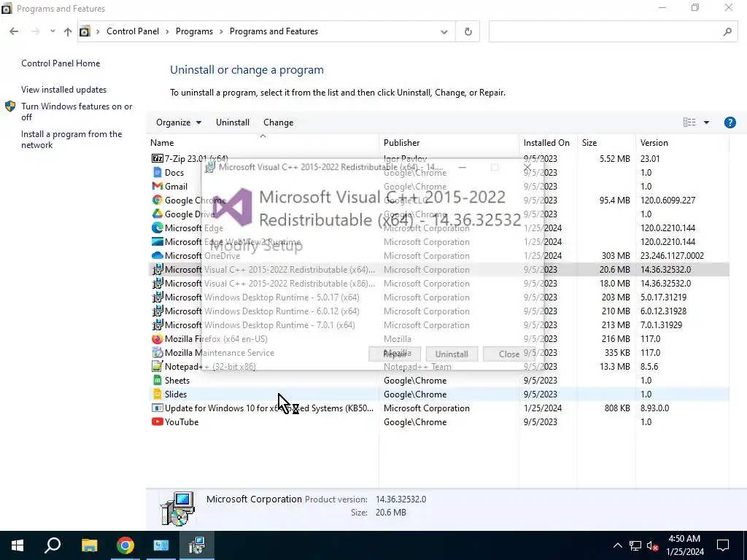Open taskbar Search
747x560 pixels.
pos(53,545)
